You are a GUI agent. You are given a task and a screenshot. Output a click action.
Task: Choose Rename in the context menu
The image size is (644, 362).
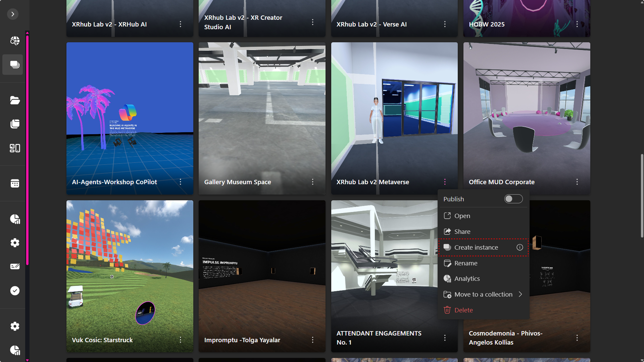[465, 263]
